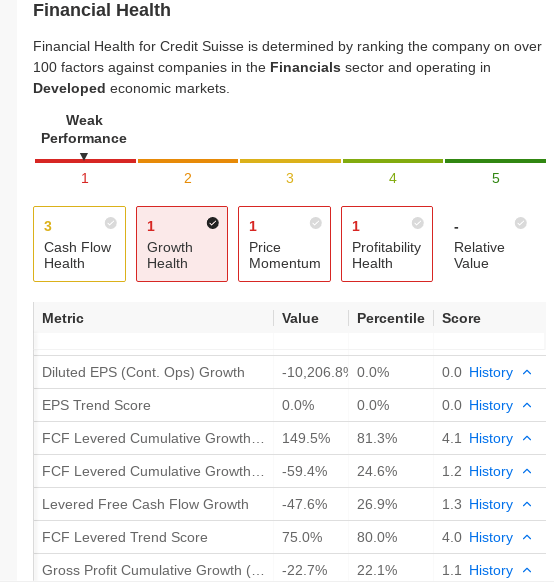Image resolution: width=554 pixels, height=583 pixels.
Task: Sort table by Percentile column header
Action: click(x=390, y=318)
